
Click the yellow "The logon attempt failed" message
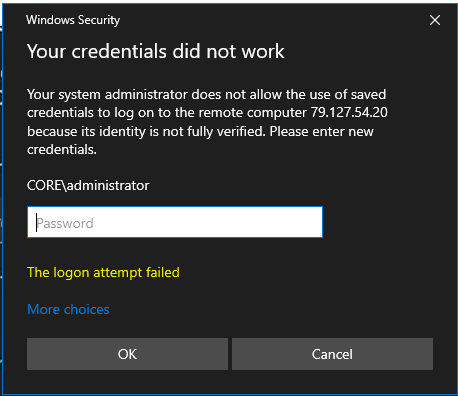click(103, 272)
